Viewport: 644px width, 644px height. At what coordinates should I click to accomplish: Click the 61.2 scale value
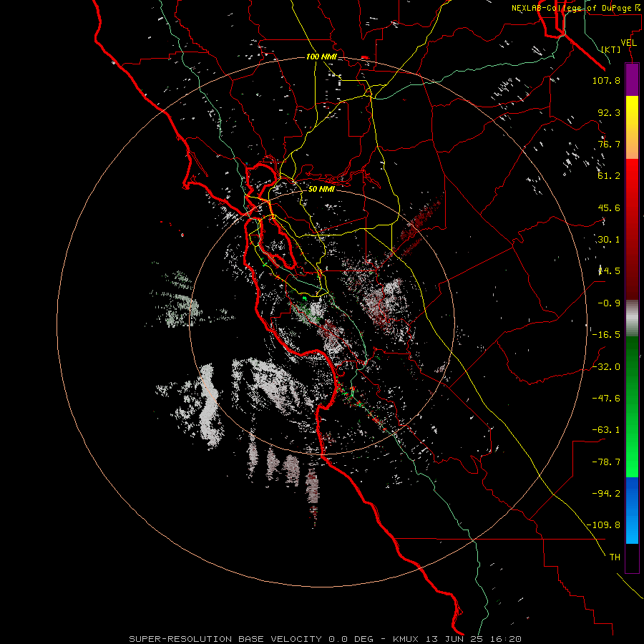pos(609,176)
